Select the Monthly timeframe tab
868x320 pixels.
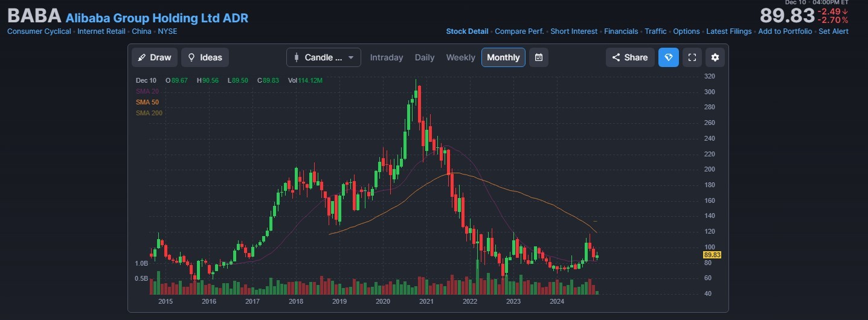coord(503,57)
